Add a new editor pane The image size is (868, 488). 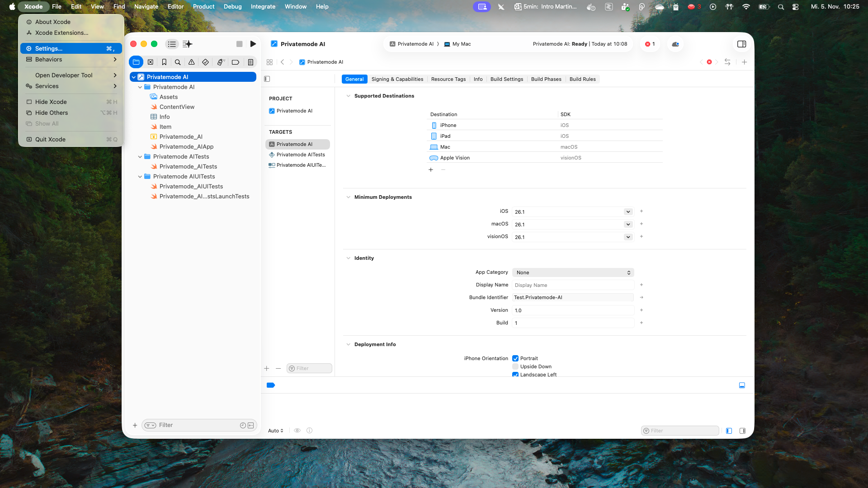(x=745, y=62)
